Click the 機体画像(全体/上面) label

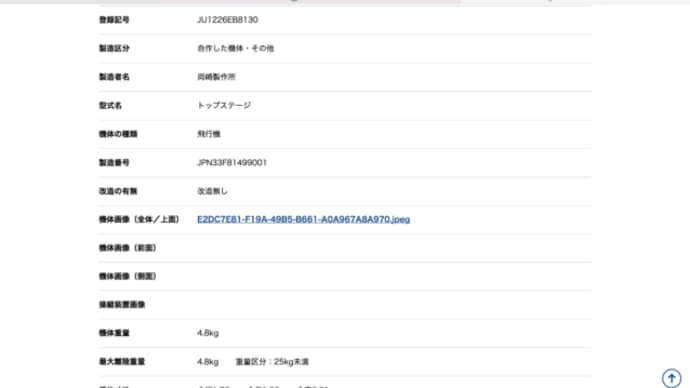[139, 220]
